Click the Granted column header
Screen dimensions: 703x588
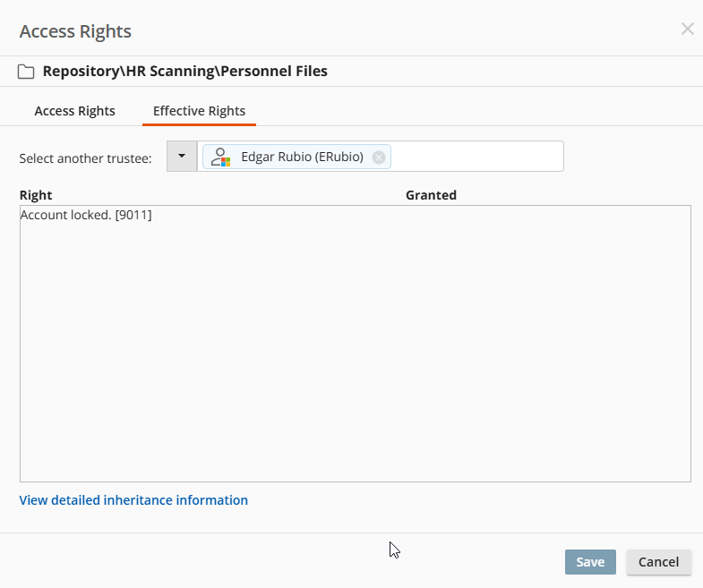(431, 195)
